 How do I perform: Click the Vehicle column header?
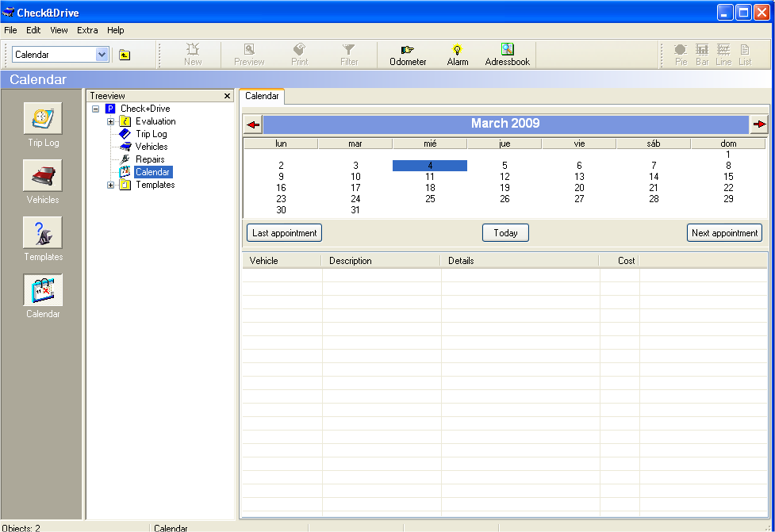coord(282,260)
